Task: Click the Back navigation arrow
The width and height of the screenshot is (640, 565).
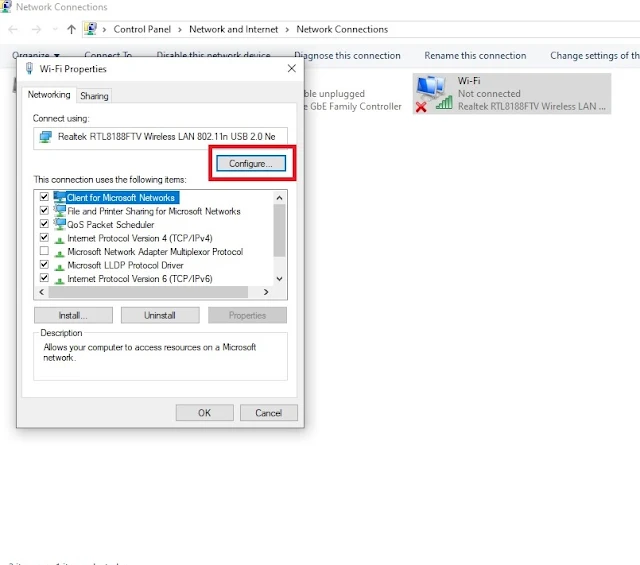Action: (13, 29)
